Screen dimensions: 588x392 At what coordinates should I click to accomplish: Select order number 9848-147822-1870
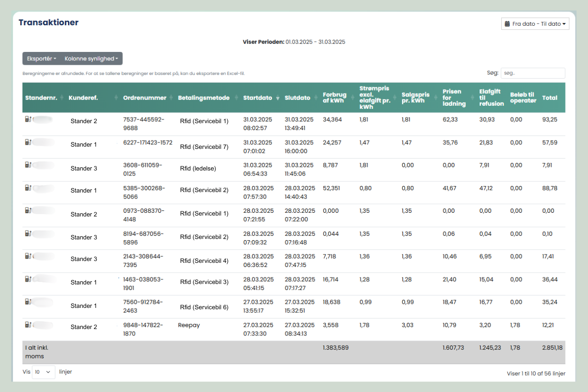(x=143, y=329)
